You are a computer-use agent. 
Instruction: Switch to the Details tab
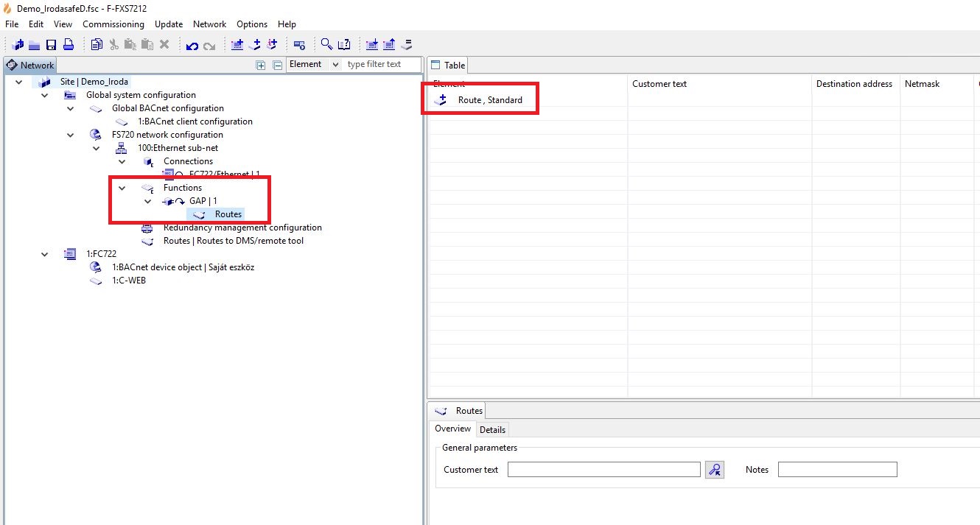point(492,429)
